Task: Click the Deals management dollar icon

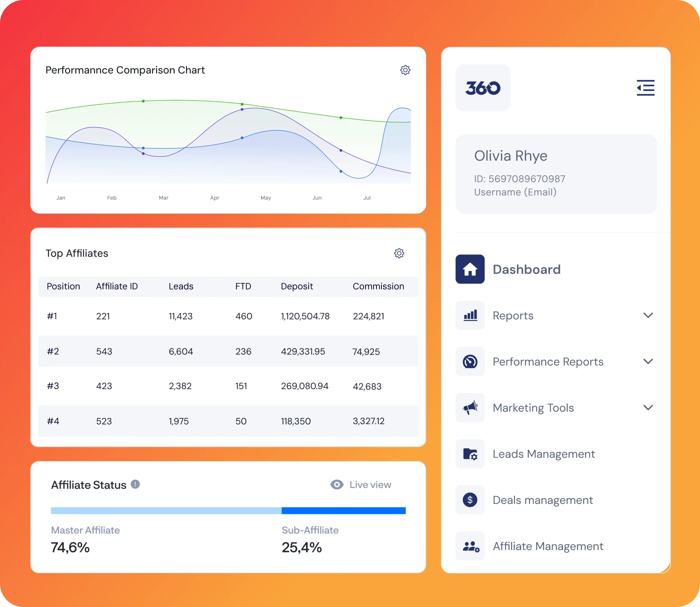Action: point(470,500)
